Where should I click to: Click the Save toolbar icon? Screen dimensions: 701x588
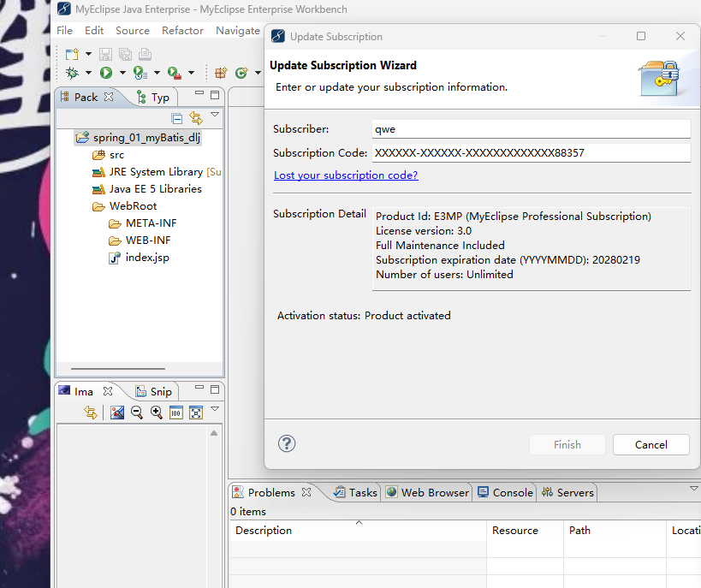click(105, 55)
